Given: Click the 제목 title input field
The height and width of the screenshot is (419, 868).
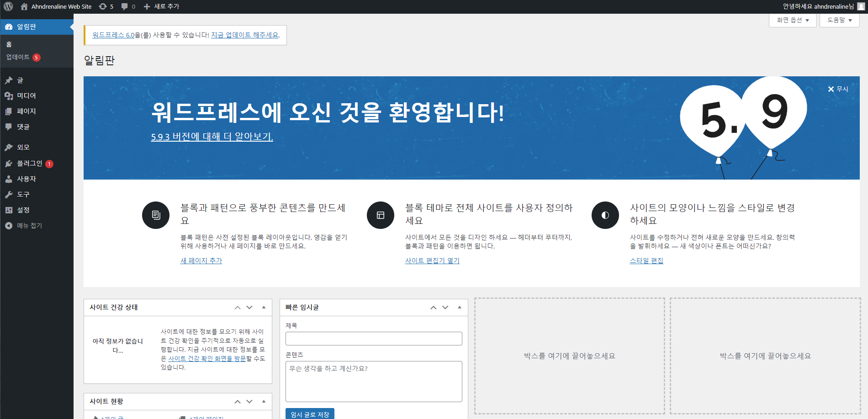Looking at the screenshot, I should (x=374, y=339).
